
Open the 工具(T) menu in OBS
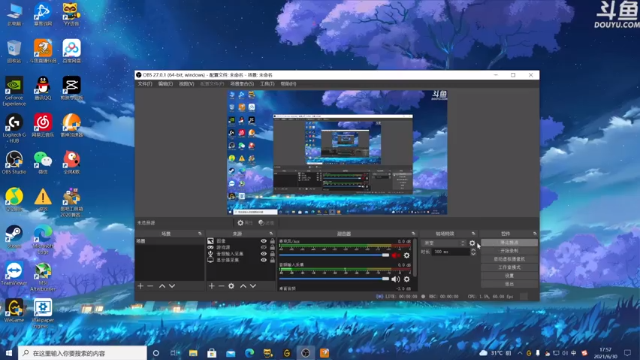[267, 84]
